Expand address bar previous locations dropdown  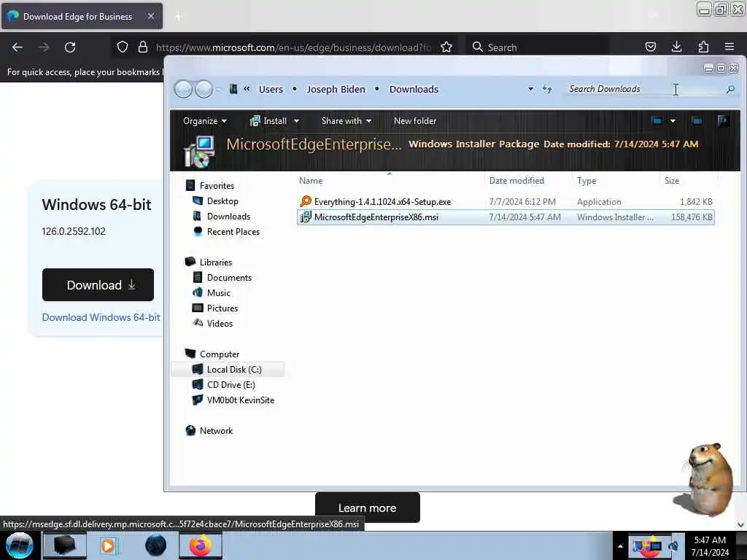[530, 89]
